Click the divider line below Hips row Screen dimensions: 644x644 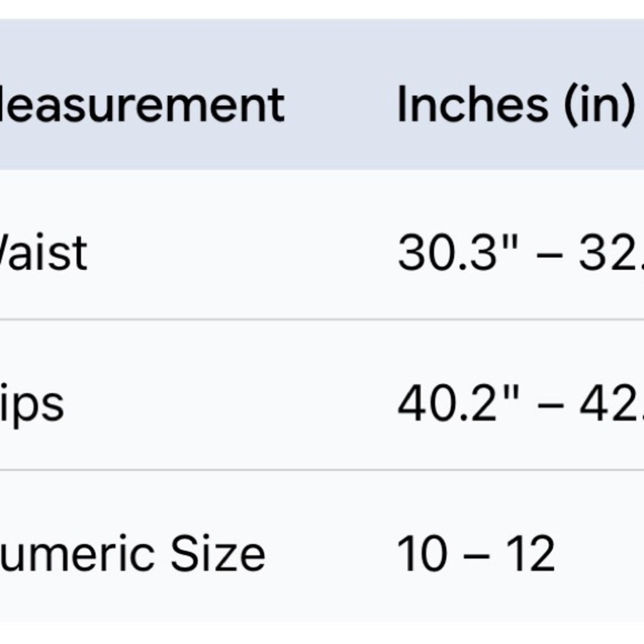322,469
